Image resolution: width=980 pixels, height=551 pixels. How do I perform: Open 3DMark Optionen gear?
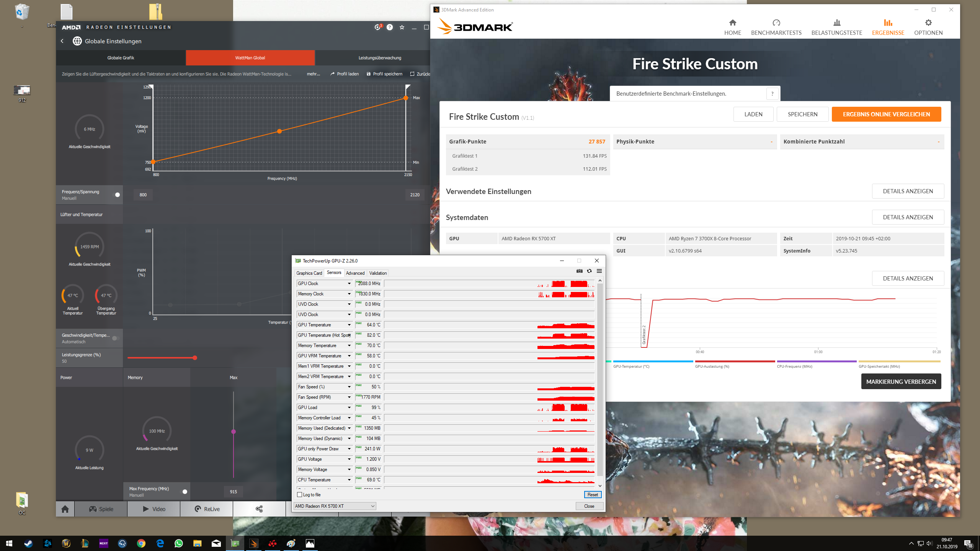click(x=928, y=27)
